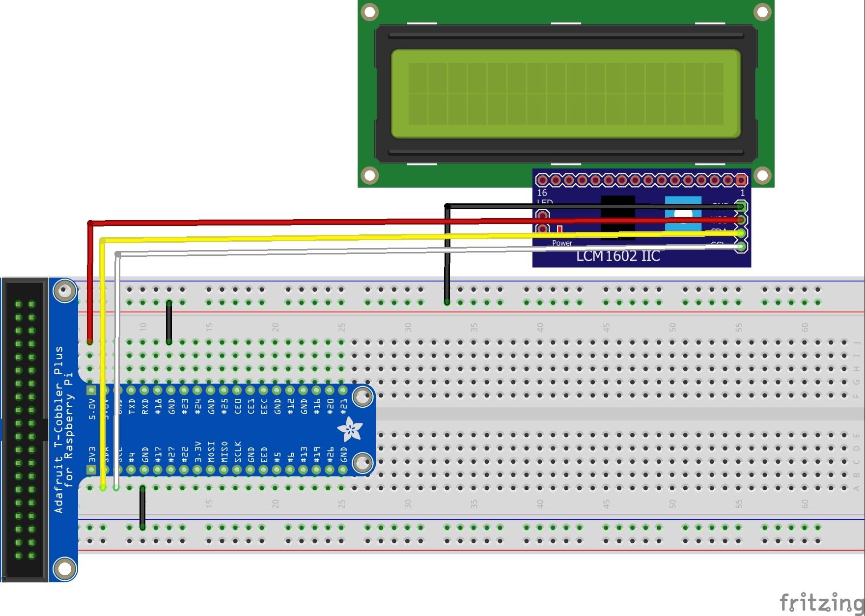Click the #4 label on the T-Cobbler
Screen dimensions: 865x616
132,457
